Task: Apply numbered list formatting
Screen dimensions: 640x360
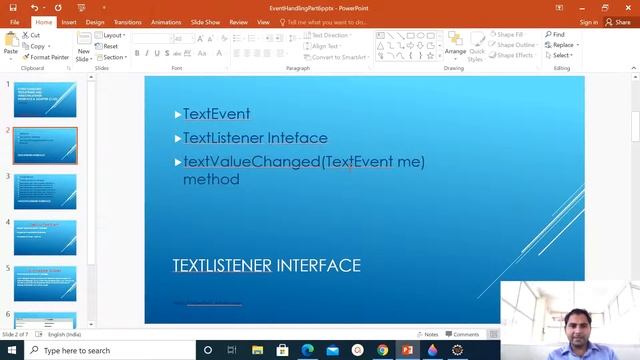Action: pyautogui.click(x=252, y=38)
